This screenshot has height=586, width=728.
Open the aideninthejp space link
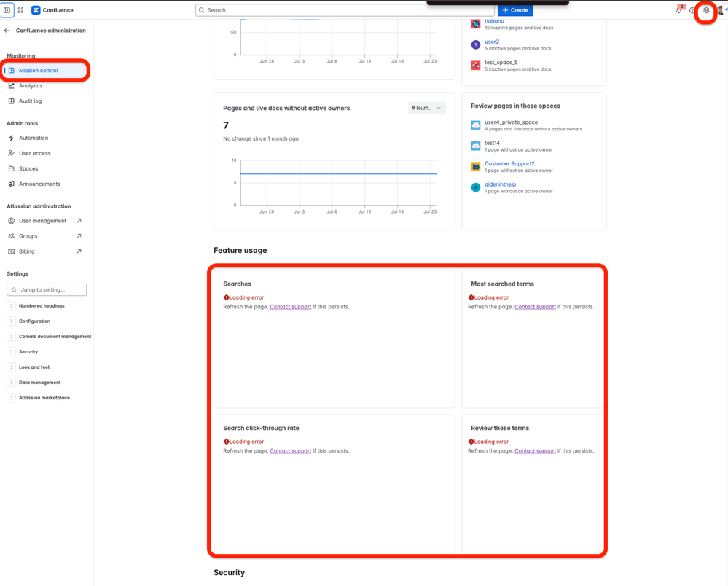coord(500,184)
